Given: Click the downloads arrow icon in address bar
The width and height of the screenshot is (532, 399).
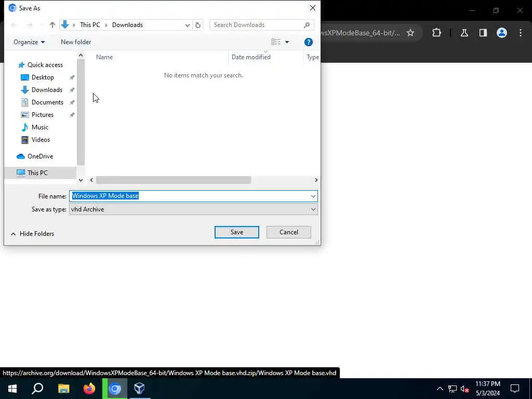Looking at the screenshot, I should (x=65, y=24).
